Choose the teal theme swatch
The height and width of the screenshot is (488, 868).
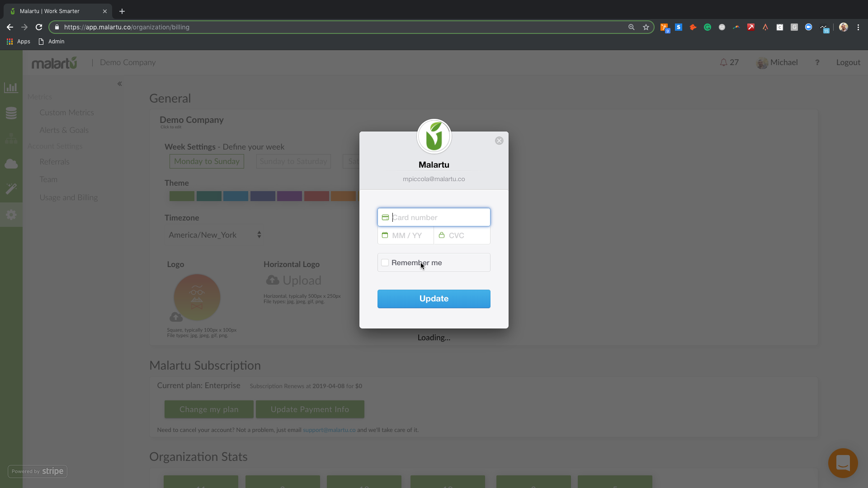point(209,196)
